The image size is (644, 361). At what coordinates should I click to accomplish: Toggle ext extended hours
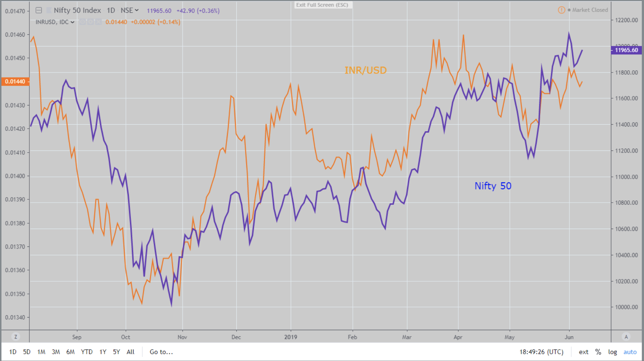(x=583, y=352)
